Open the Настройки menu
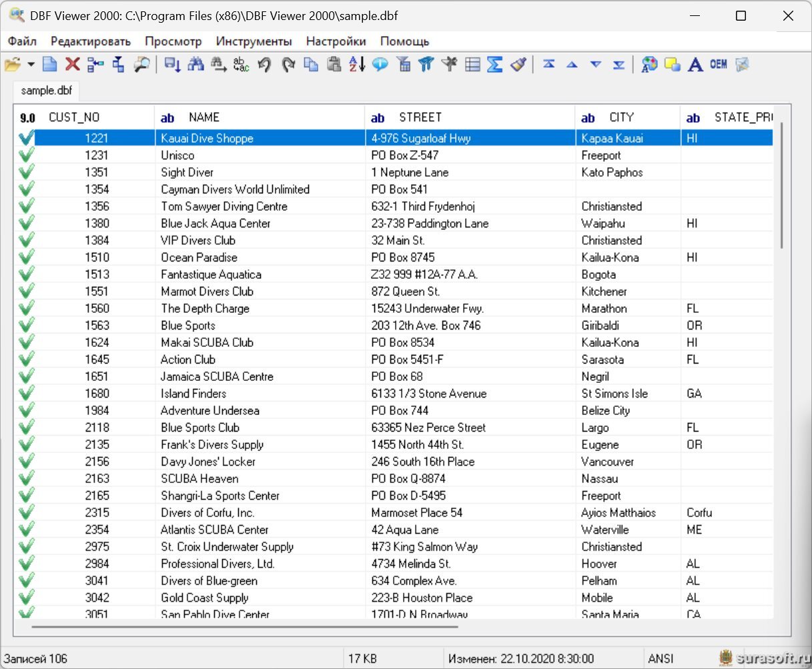 pos(336,41)
